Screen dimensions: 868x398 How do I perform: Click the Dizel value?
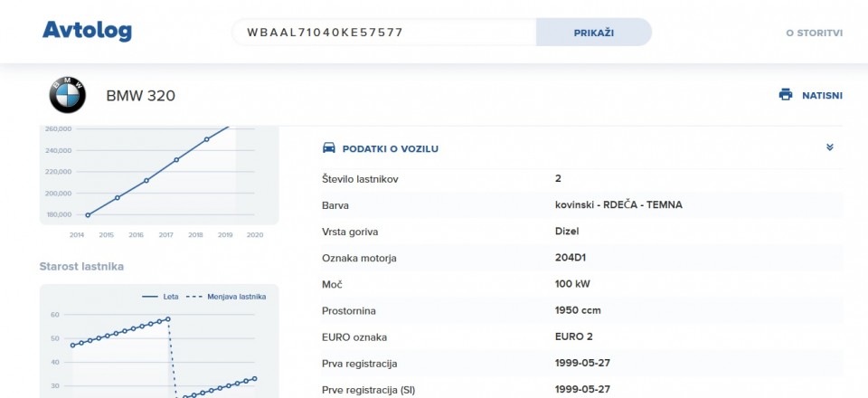(x=567, y=231)
